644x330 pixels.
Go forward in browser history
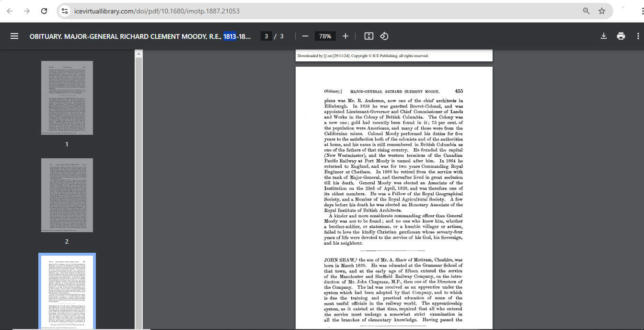click(27, 11)
